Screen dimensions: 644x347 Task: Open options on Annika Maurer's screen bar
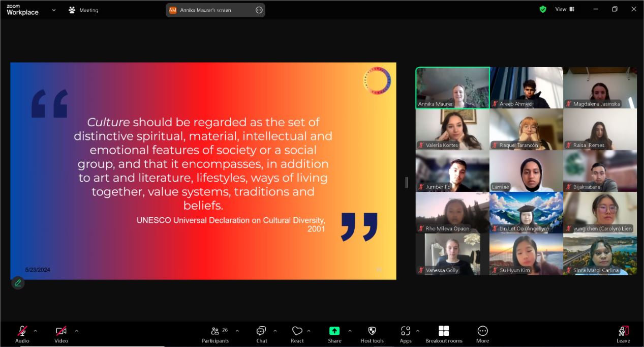(x=259, y=10)
